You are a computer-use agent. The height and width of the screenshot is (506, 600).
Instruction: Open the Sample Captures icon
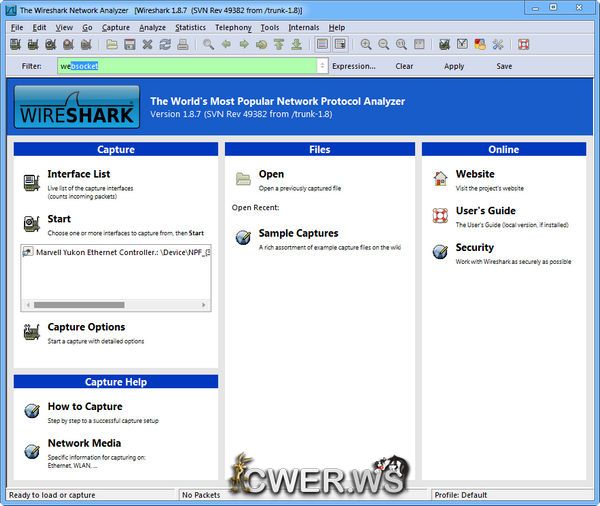[x=243, y=238]
